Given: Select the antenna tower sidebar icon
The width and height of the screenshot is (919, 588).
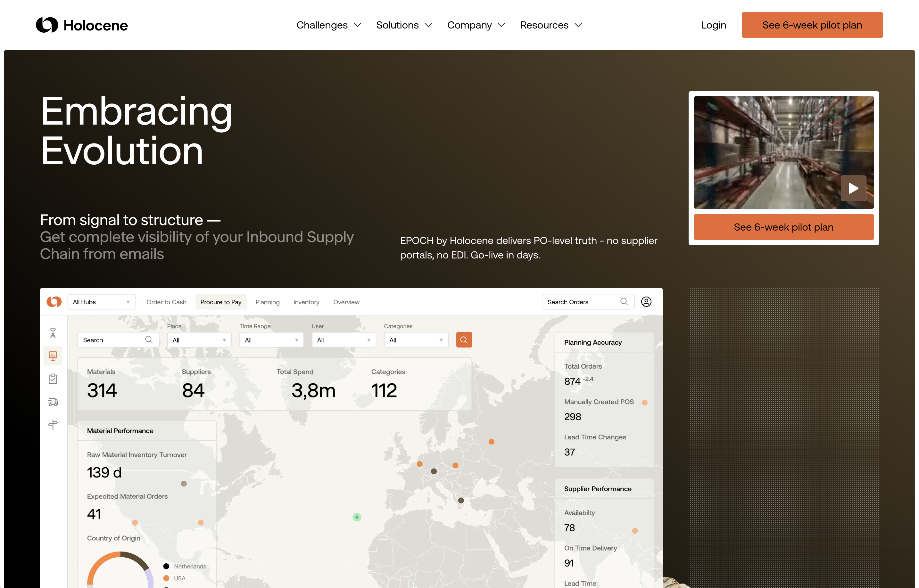Looking at the screenshot, I should coord(53,333).
